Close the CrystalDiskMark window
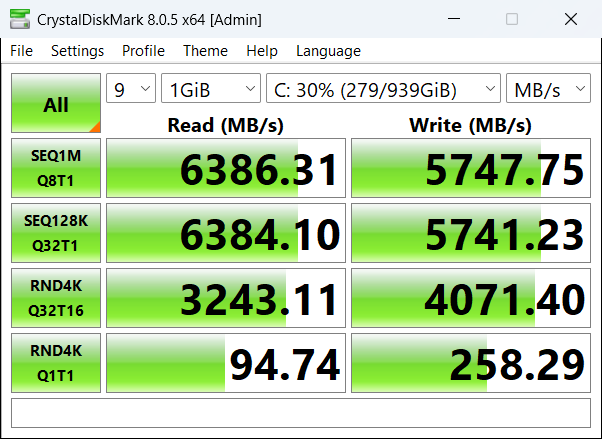Image resolution: width=602 pixels, height=439 pixels. [x=571, y=19]
